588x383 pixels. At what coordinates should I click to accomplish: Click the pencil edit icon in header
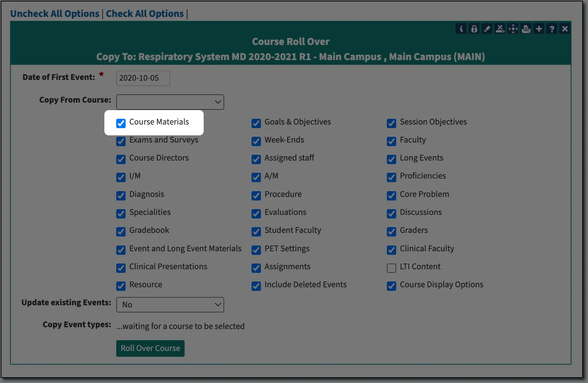[x=487, y=29]
